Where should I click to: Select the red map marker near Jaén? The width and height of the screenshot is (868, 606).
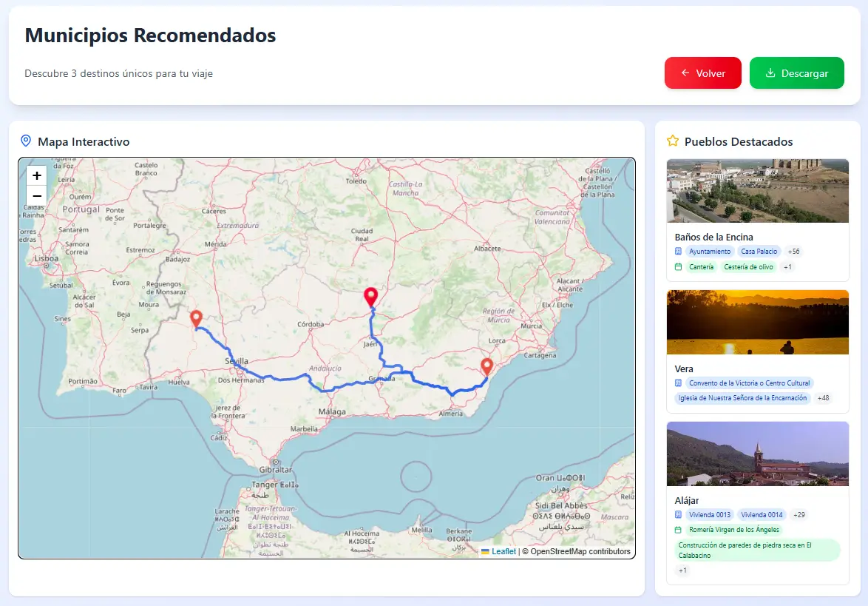point(371,296)
